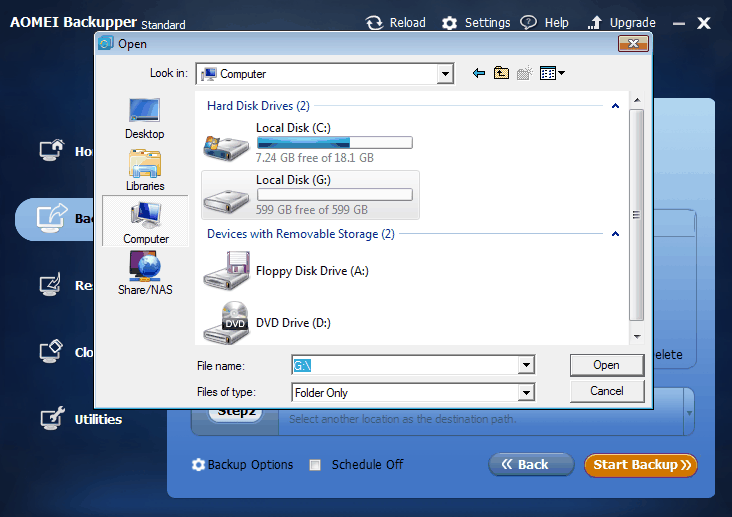Expand the File name dropdown arrow
Image resolution: width=732 pixels, height=517 pixels.
tap(526, 365)
